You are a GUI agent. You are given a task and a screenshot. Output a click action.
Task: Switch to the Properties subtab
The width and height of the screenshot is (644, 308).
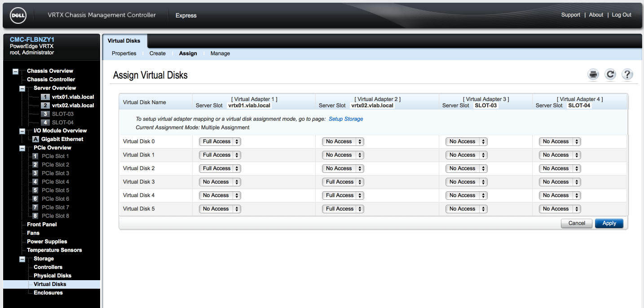pyautogui.click(x=124, y=53)
